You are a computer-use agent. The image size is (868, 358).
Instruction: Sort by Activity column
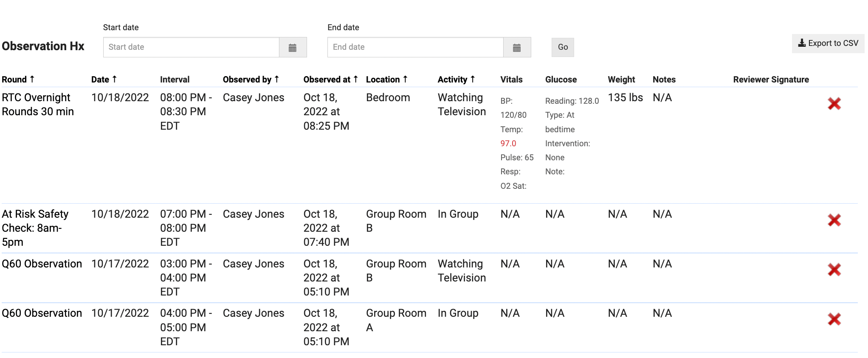pyautogui.click(x=472, y=79)
